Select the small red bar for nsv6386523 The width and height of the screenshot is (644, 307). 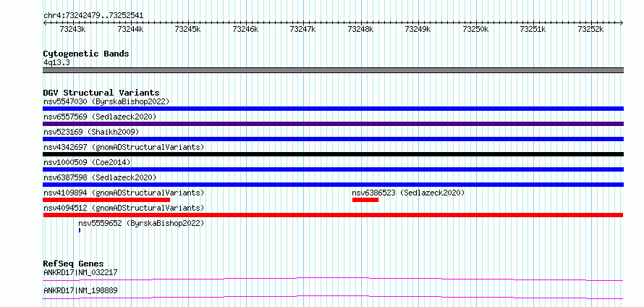point(365,200)
